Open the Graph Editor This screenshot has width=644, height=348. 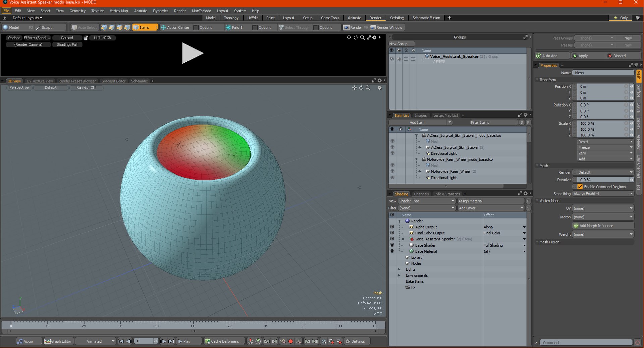pyautogui.click(x=58, y=341)
